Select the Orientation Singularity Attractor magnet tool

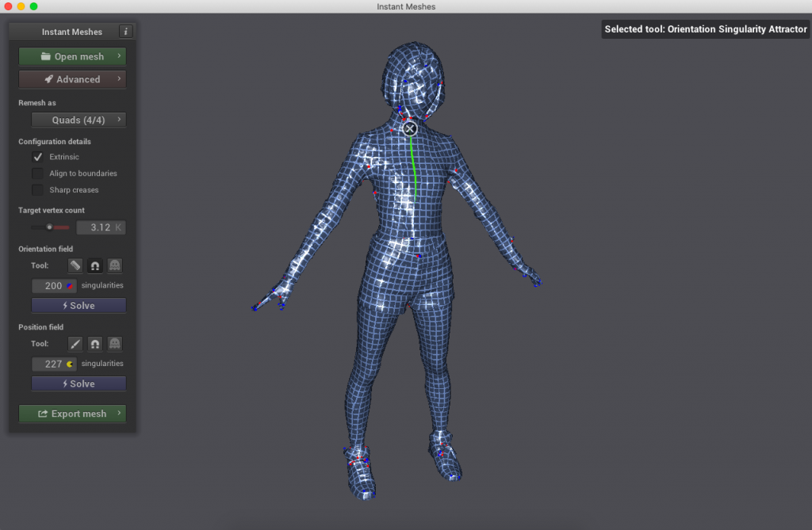tap(94, 265)
